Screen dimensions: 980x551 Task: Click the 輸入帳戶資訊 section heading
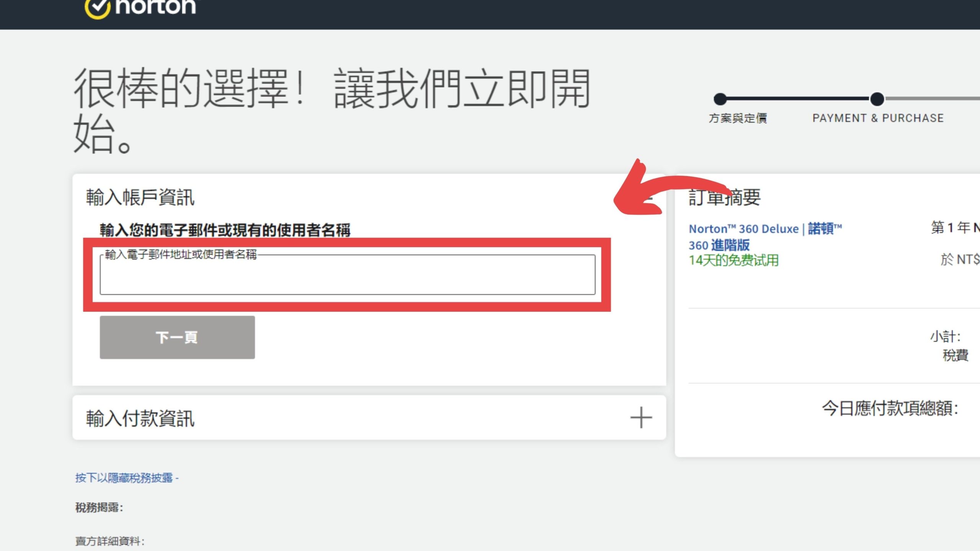[x=140, y=197]
